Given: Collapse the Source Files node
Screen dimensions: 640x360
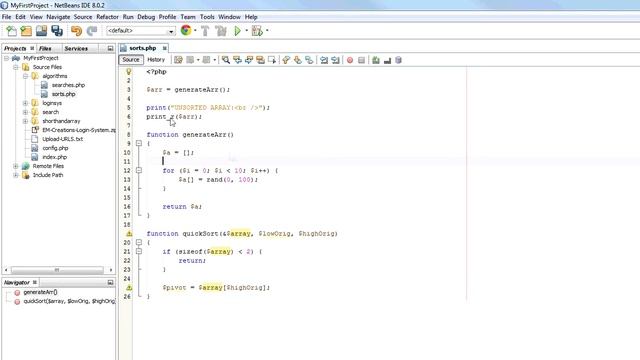Looking at the screenshot, I should coord(16,67).
